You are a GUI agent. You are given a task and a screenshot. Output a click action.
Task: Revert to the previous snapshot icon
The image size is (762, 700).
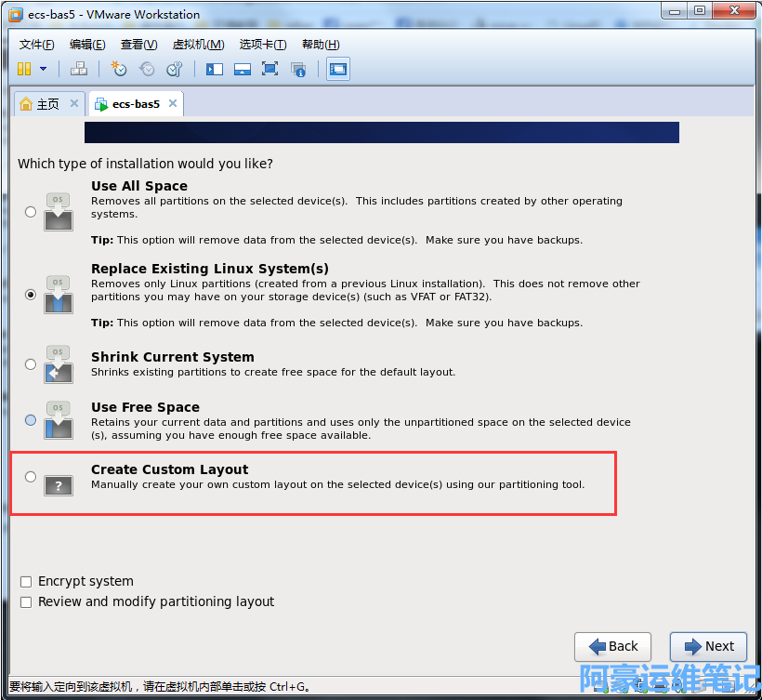click(147, 69)
